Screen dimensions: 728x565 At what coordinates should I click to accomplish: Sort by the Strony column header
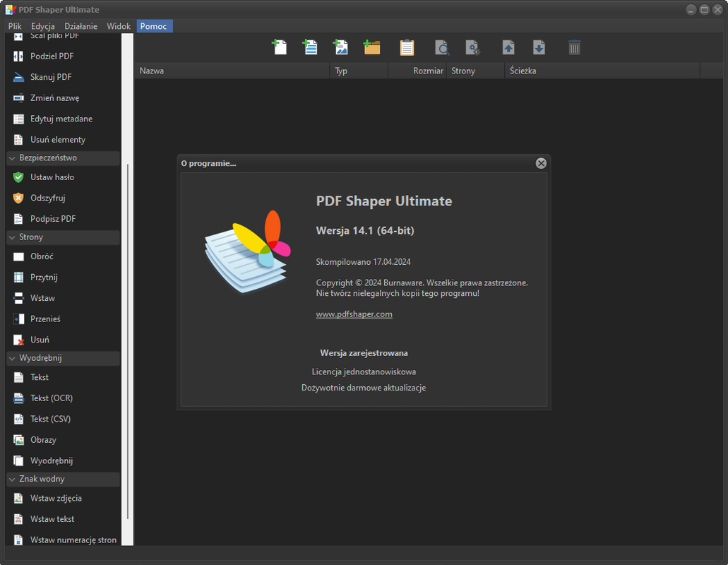(475, 71)
